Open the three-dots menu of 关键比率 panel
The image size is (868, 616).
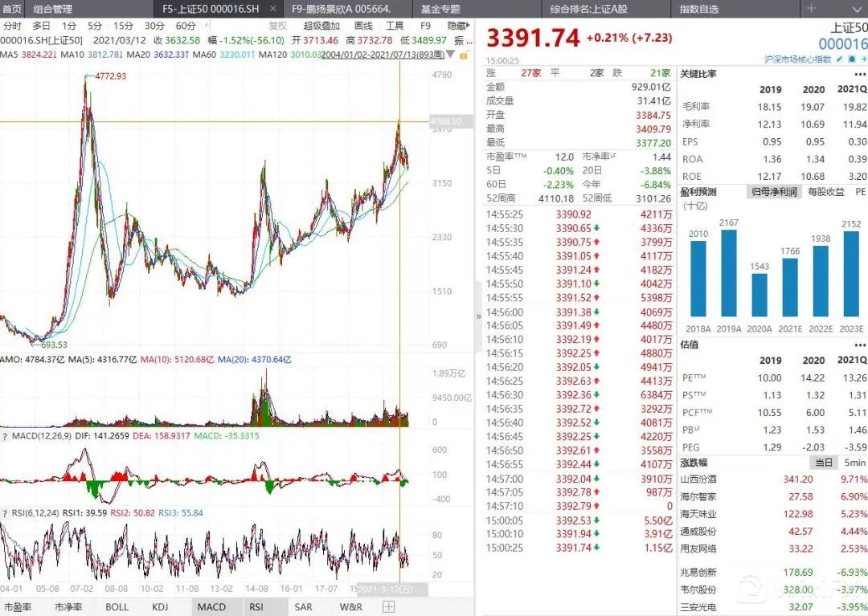862,73
